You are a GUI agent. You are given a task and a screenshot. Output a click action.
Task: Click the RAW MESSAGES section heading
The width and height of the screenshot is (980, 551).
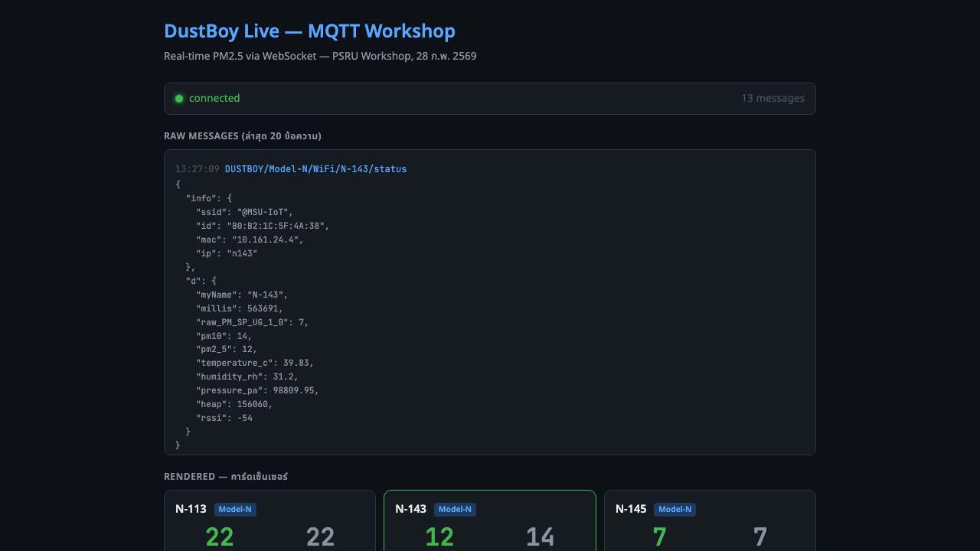click(242, 136)
